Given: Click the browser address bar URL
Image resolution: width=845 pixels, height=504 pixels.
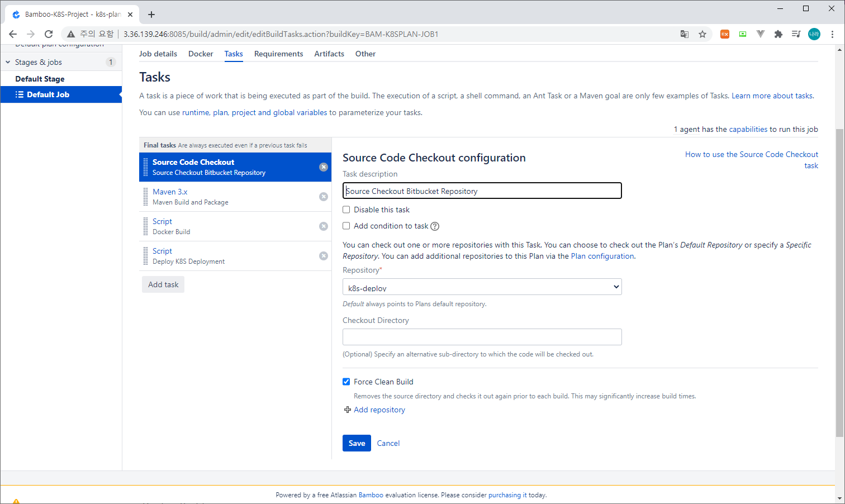Looking at the screenshot, I should (x=281, y=34).
